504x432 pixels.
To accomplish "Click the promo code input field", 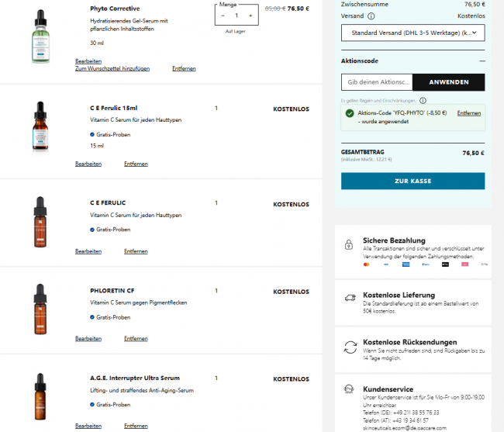I will pyautogui.click(x=377, y=82).
